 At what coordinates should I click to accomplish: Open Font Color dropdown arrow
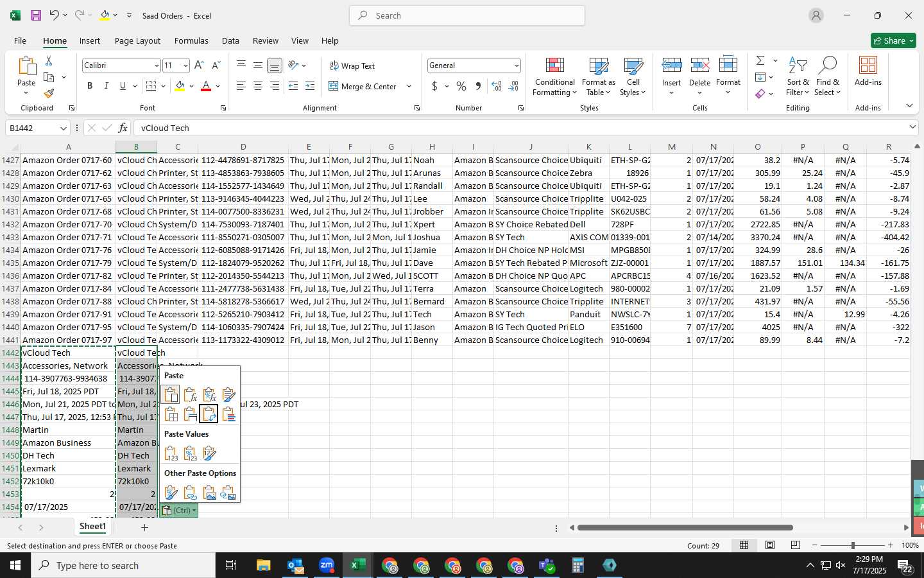coord(218,86)
